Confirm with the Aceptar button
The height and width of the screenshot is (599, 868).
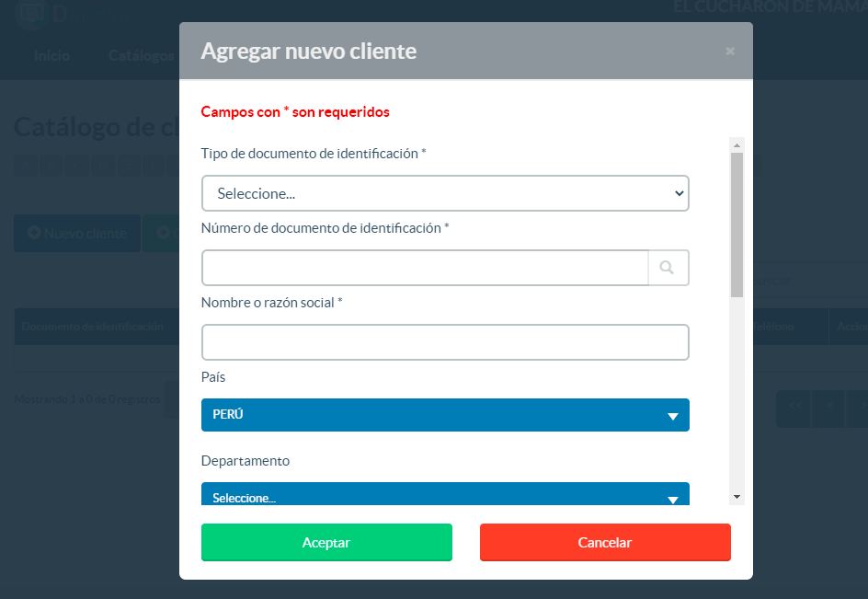point(326,543)
